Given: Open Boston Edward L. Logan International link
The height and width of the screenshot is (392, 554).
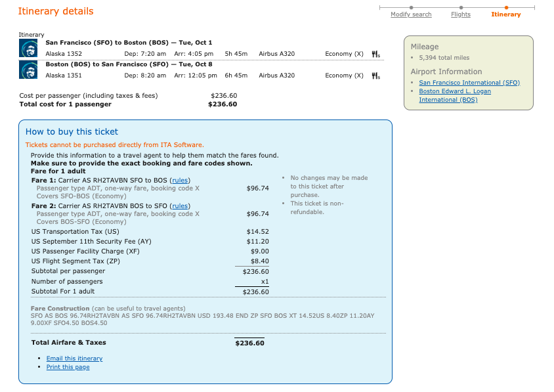Looking at the screenshot, I should 455,95.
